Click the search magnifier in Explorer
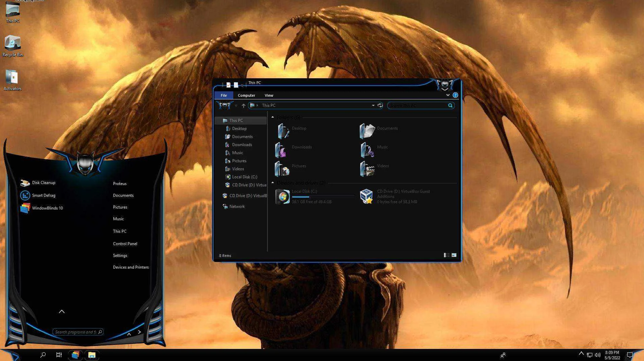The height and width of the screenshot is (361, 644). point(450,105)
